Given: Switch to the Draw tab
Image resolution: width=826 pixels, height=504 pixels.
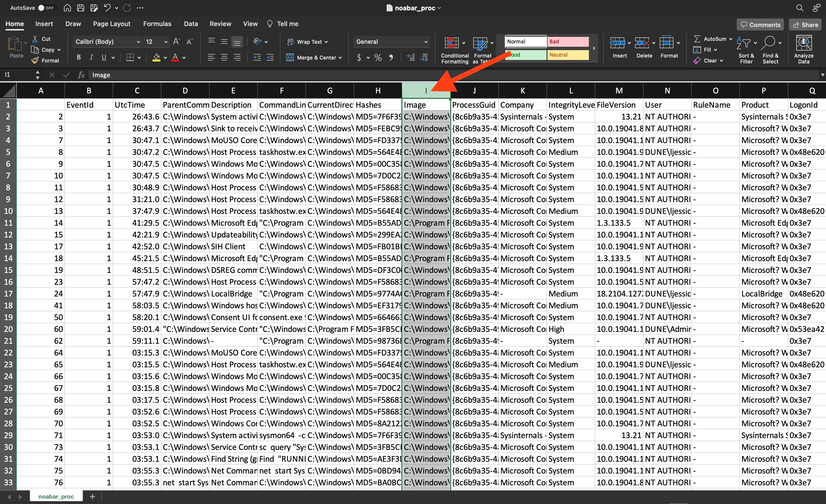Looking at the screenshot, I should [73, 24].
